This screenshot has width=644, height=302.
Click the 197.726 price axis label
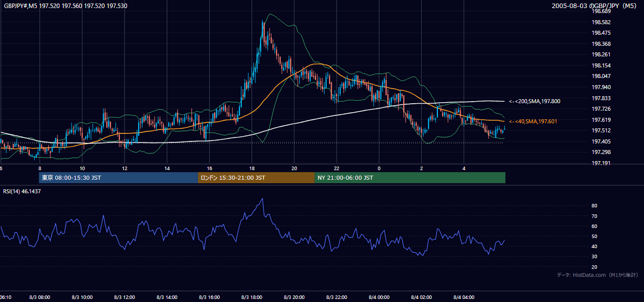click(602, 109)
